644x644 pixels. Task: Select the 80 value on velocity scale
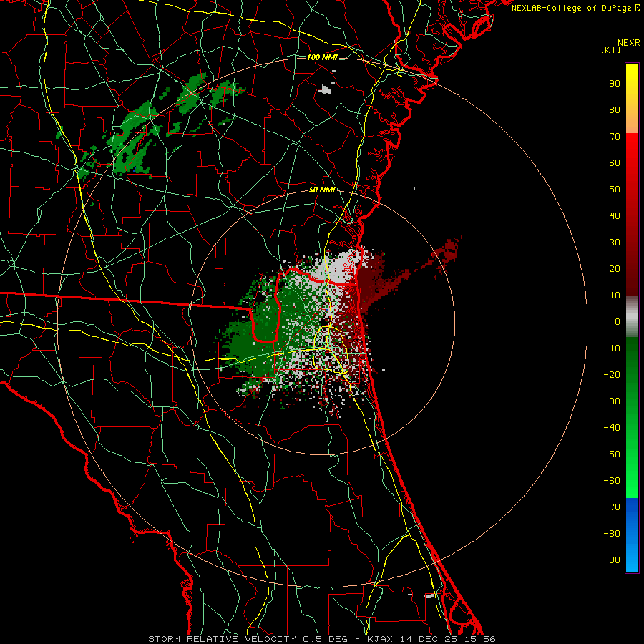(x=615, y=109)
